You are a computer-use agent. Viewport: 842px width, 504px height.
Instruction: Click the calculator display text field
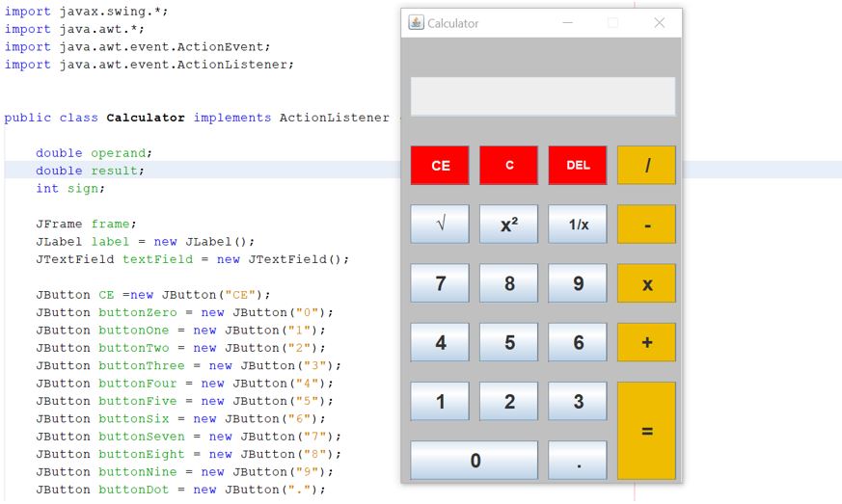542,96
